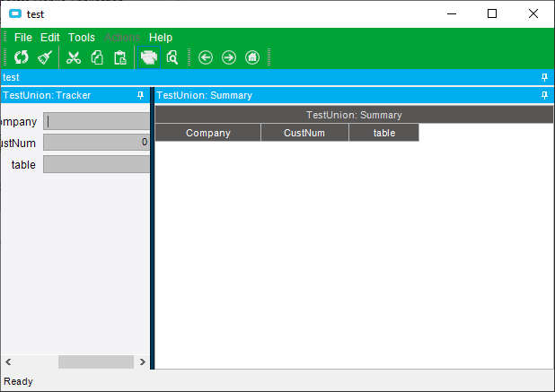Click the Home toolbar icon
The width and height of the screenshot is (555, 392).
252,57
